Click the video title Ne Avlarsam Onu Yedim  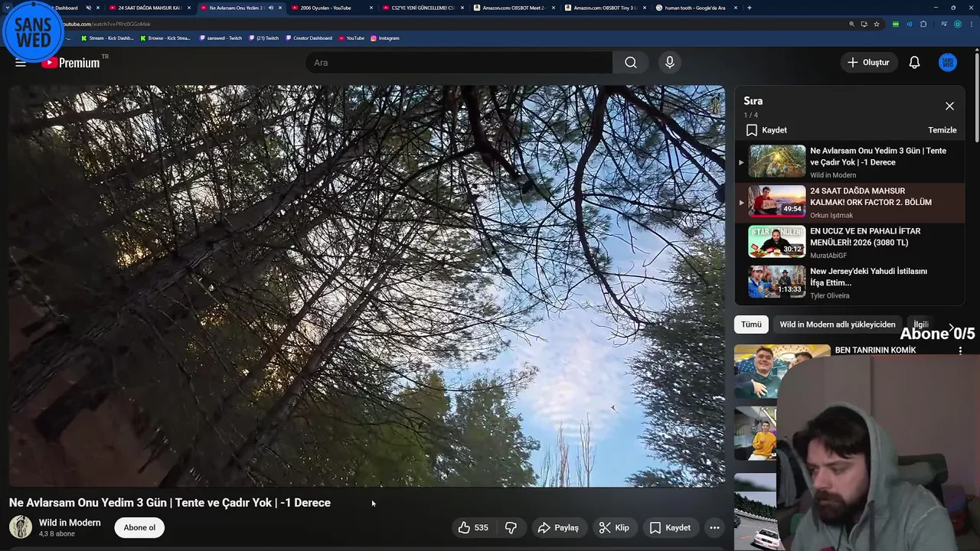click(x=170, y=503)
